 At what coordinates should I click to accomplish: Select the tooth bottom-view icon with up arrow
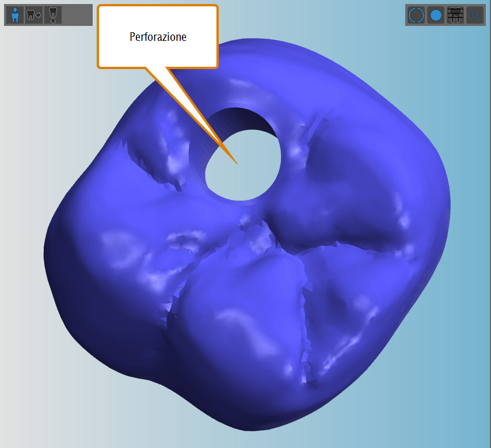53,15
